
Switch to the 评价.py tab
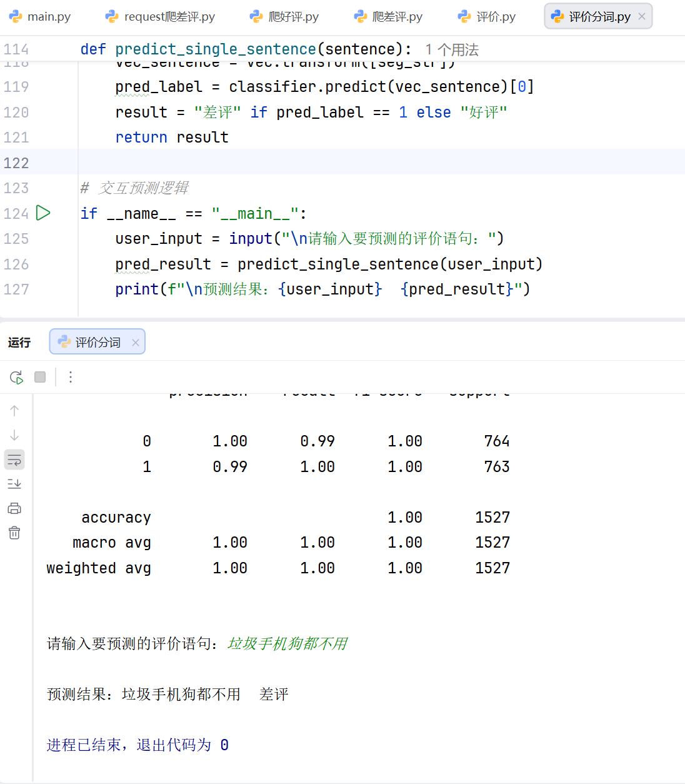click(487, 17)
